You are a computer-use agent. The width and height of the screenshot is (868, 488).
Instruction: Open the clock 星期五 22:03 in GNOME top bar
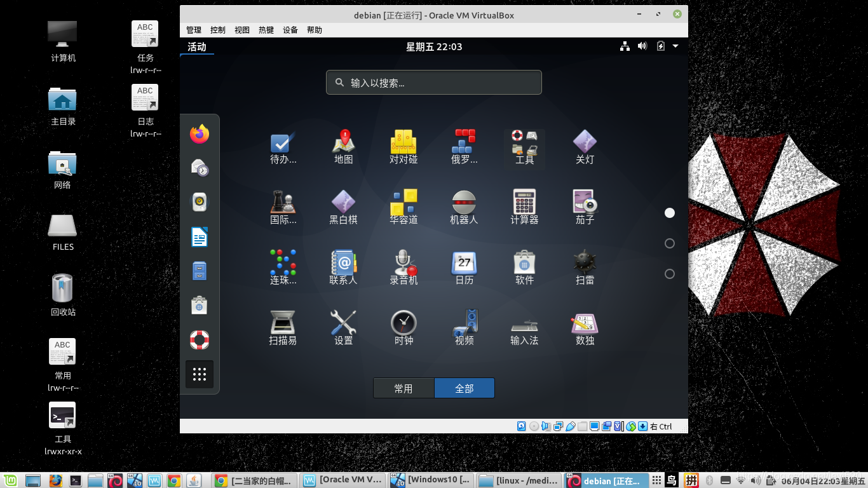tap(434, 47)
